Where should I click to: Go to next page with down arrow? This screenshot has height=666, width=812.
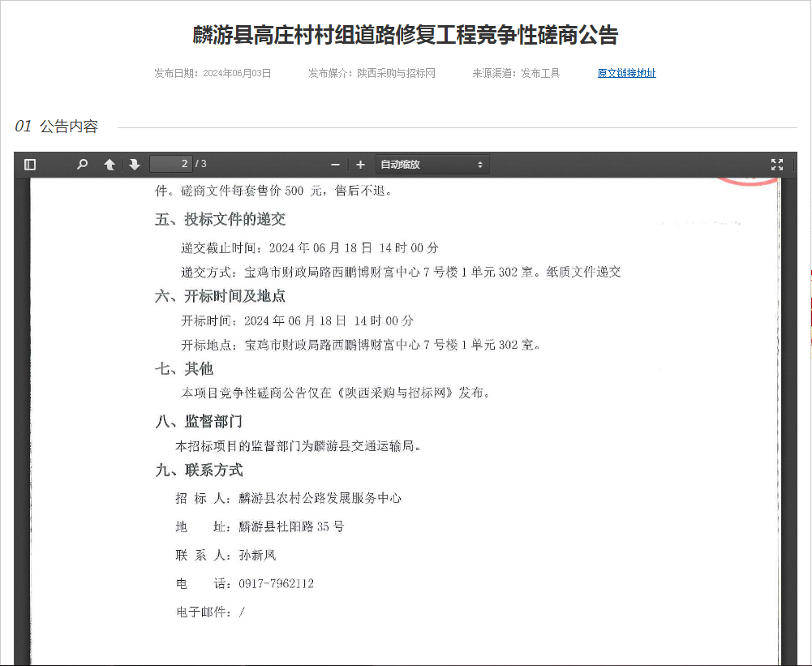pyautogui.click(x=135, y=165)
